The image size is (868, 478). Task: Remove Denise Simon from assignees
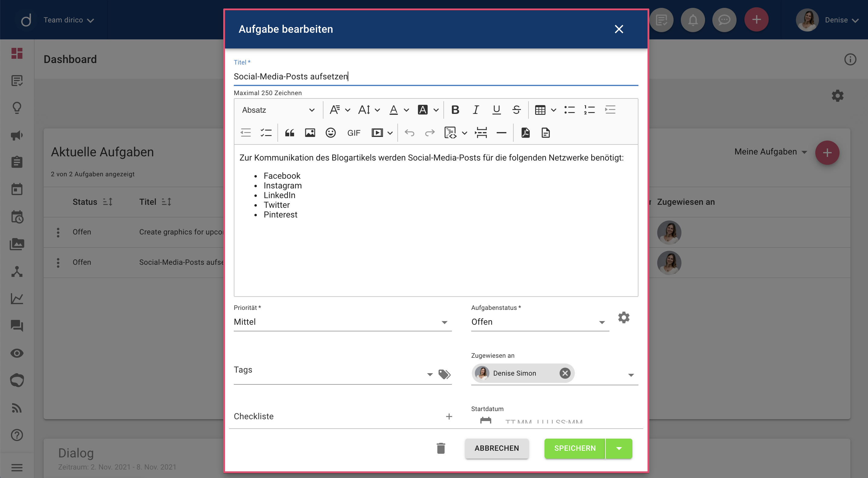pyautogui.click(x=565, y=373)
